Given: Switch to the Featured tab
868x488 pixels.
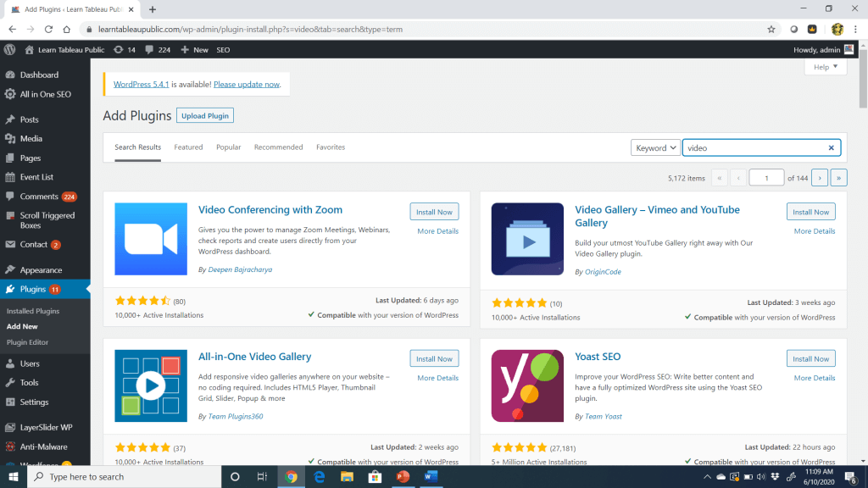Looking at the screenshot, I should click(x=188, y=147).
